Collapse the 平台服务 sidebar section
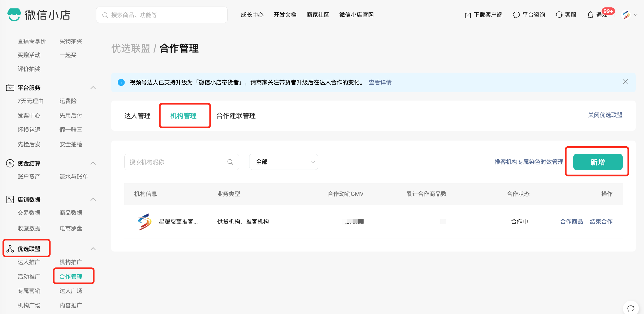The image size is (644, 314). click(93, 88)
